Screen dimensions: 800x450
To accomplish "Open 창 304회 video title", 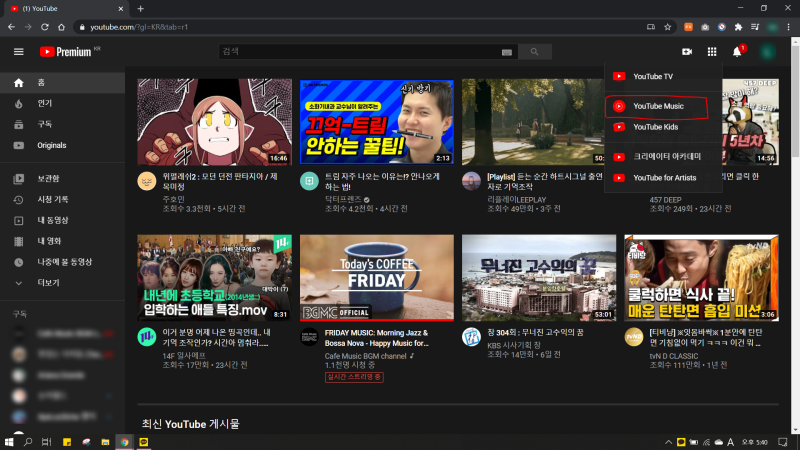I will tap(535, 333).
